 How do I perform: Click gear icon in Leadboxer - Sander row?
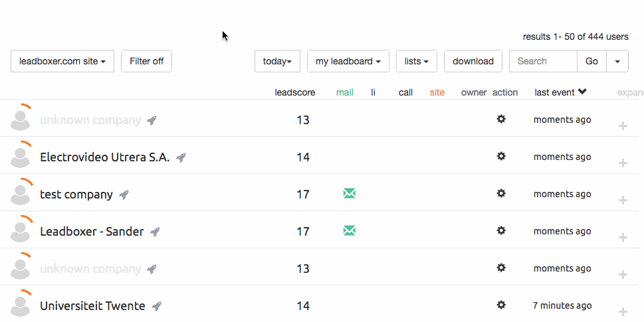coord(501,230)
